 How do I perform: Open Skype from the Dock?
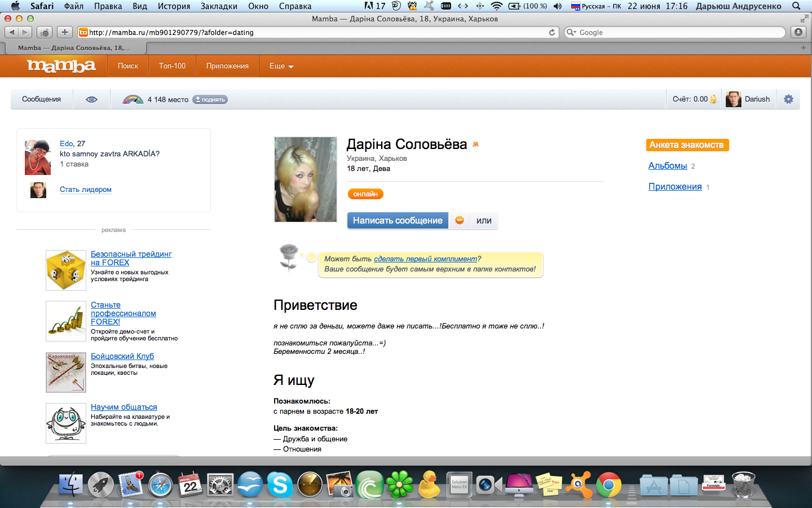(280, 485)
